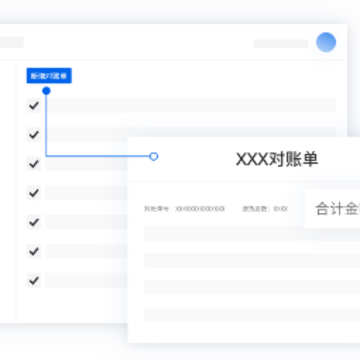Viewport: 360px width, 360px height.
Task: Uncheck the fourth checkbox in the list
Action: 34,193
